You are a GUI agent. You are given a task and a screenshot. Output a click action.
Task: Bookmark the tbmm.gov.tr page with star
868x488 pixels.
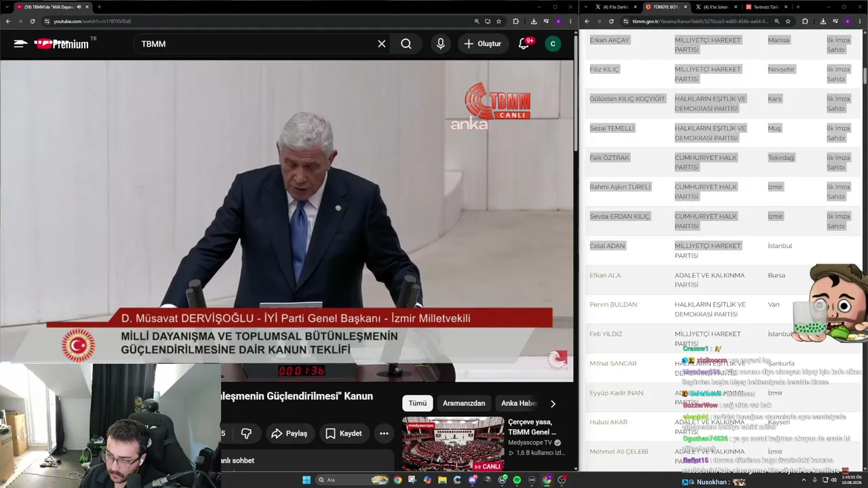(787, 21)
